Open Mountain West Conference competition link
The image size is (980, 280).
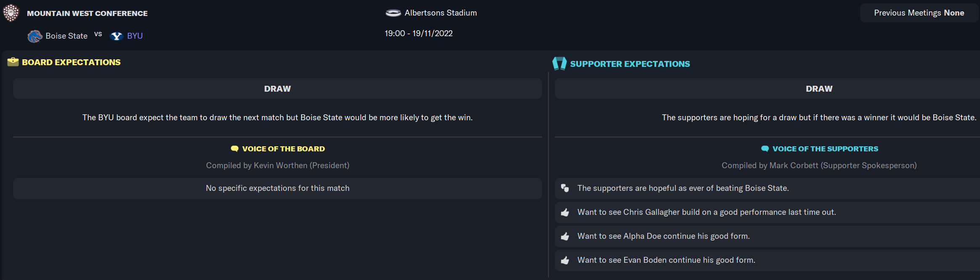tap(87, 13)
